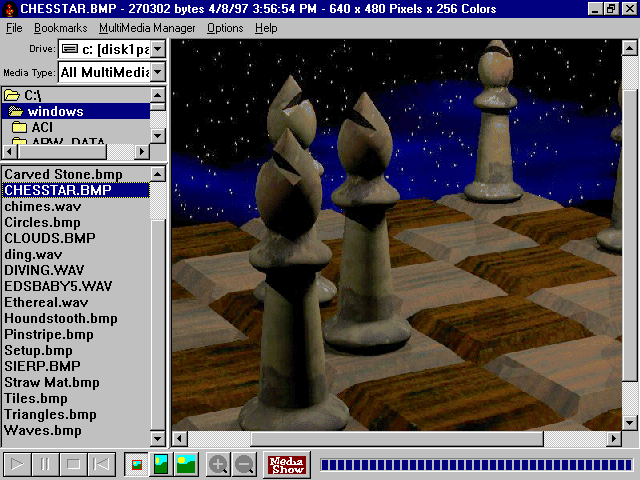
Task: Open the File menu
Action: pos(14,28)
